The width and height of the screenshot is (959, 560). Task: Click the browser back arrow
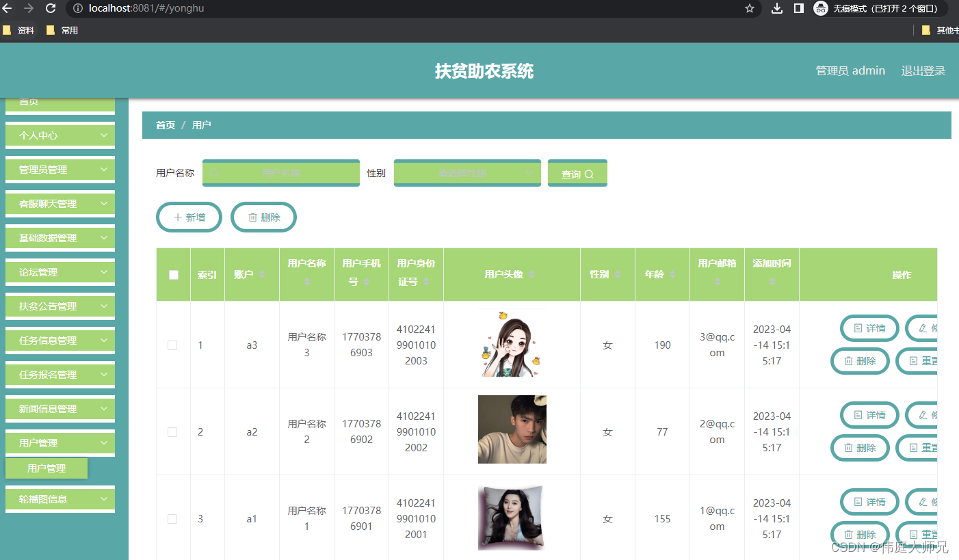click(x=8, y=8)
